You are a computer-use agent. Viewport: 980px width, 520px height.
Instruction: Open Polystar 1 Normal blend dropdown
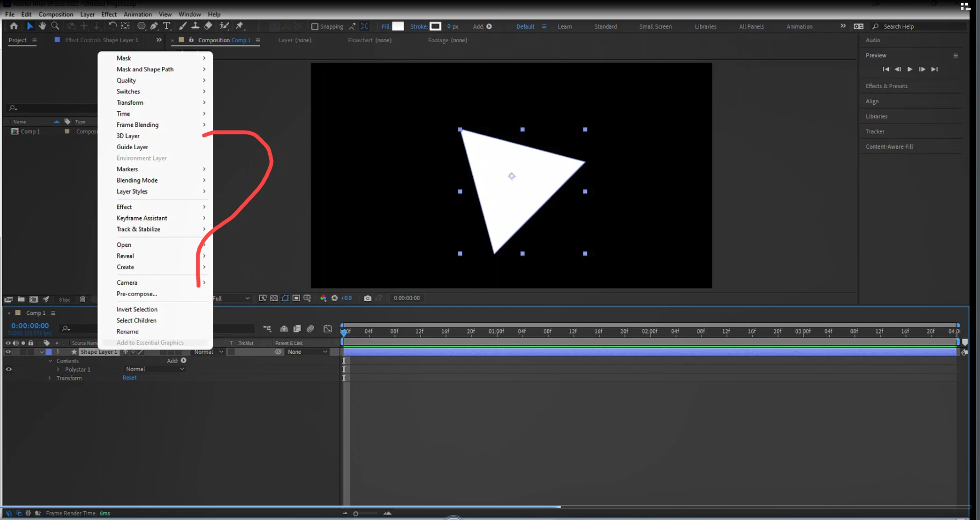point(155,369)
